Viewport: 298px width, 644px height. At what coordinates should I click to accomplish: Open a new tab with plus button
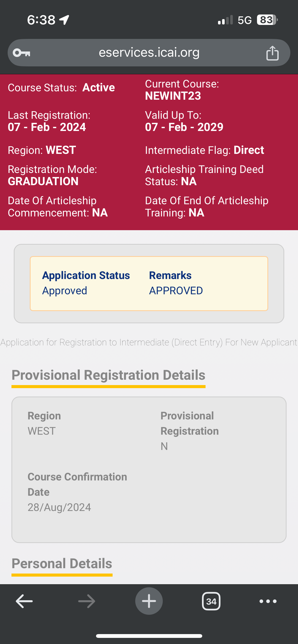point(149,601)
